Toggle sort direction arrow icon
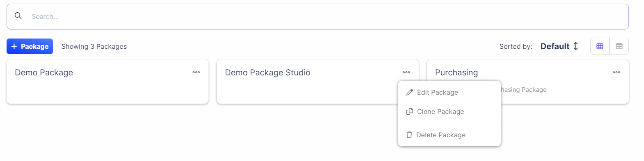 click(x=576, y=46)
